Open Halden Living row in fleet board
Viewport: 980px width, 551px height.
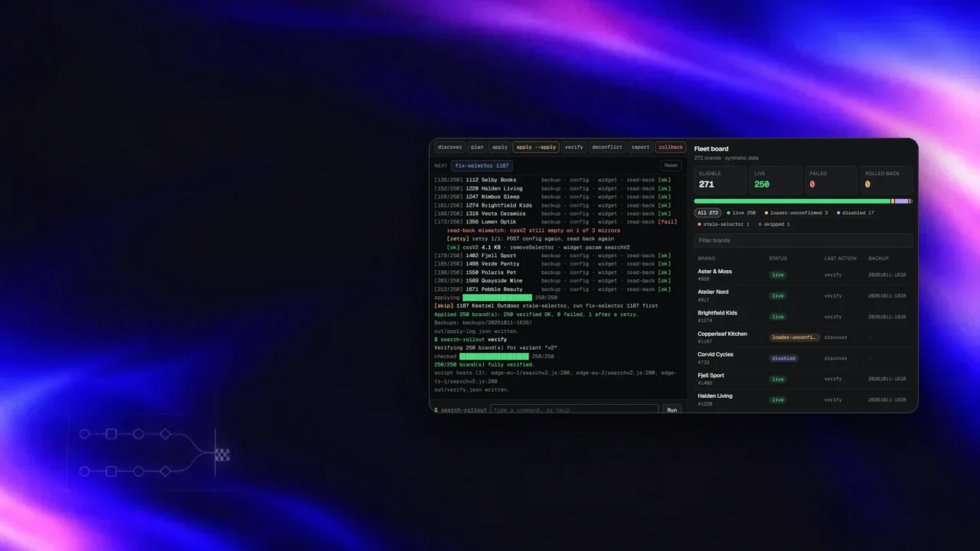[803, 399]
